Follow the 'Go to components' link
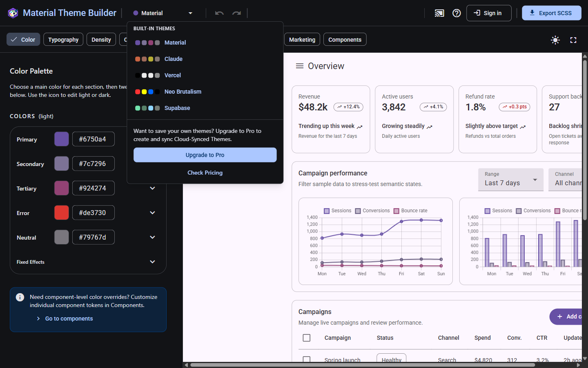Viewport: 588px width, 368px height. pyautogui.click(x=69, y=319)
